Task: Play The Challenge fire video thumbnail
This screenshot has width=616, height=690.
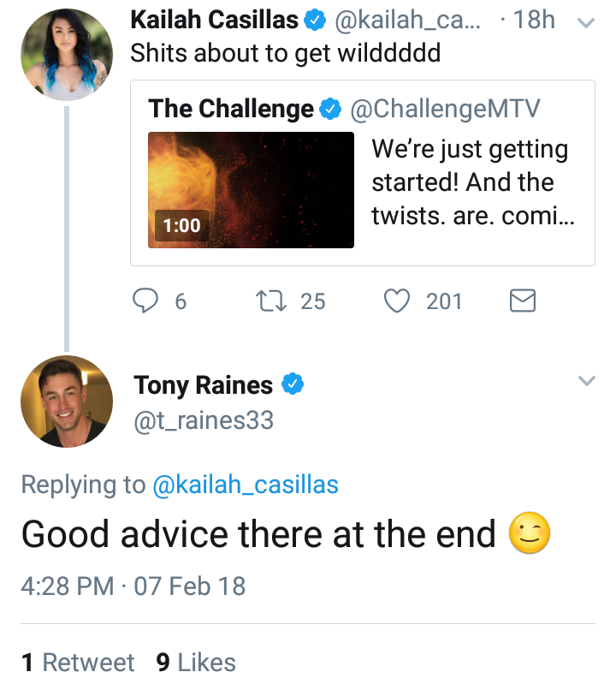Action: [251, 190]
